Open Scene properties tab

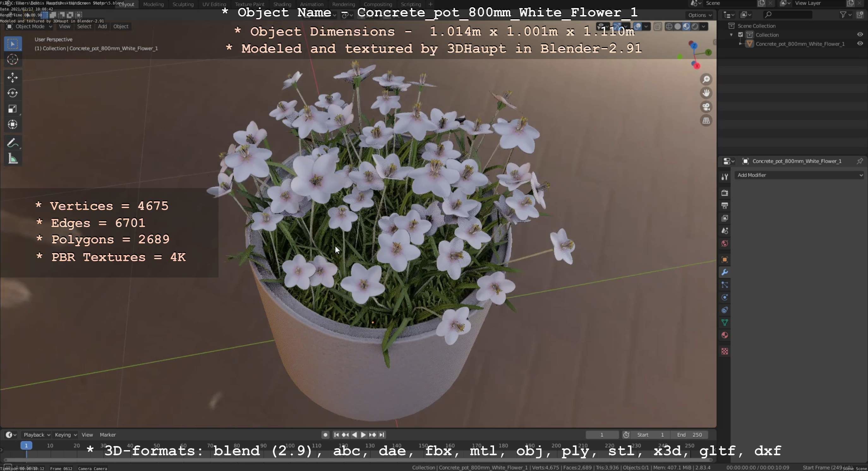725,231
